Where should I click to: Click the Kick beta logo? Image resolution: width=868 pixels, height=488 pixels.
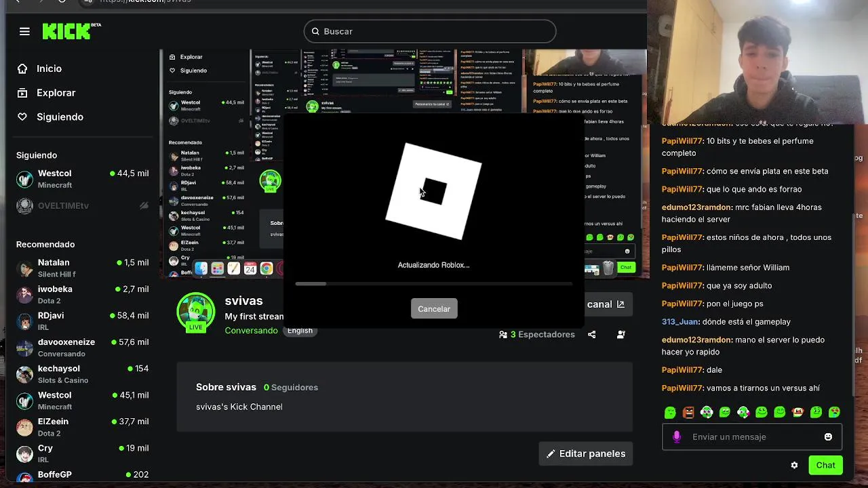[71, 31]
